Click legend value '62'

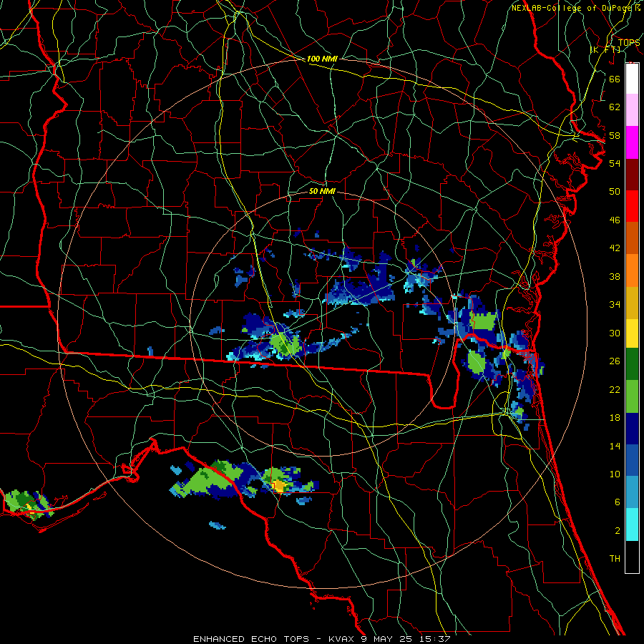point(615,107)
